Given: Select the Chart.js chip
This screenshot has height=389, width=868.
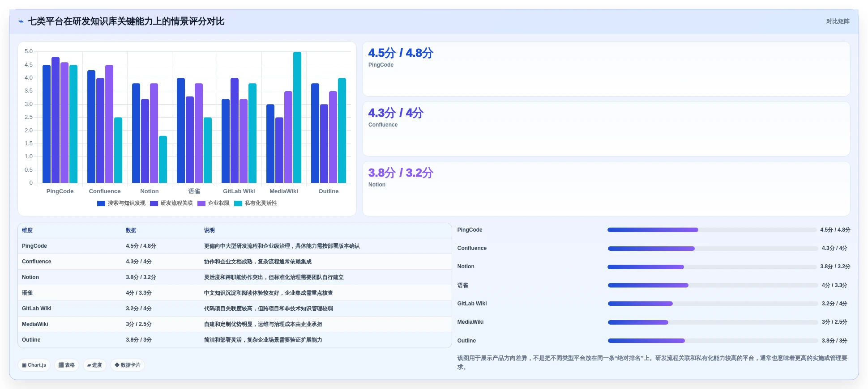Looking at the screenshot, I should (x=34, y=365).
